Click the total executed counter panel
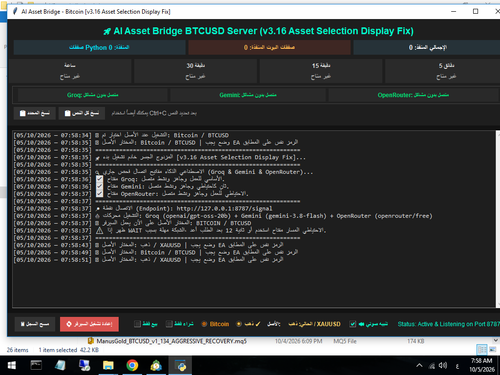 [x=427, y=47]
